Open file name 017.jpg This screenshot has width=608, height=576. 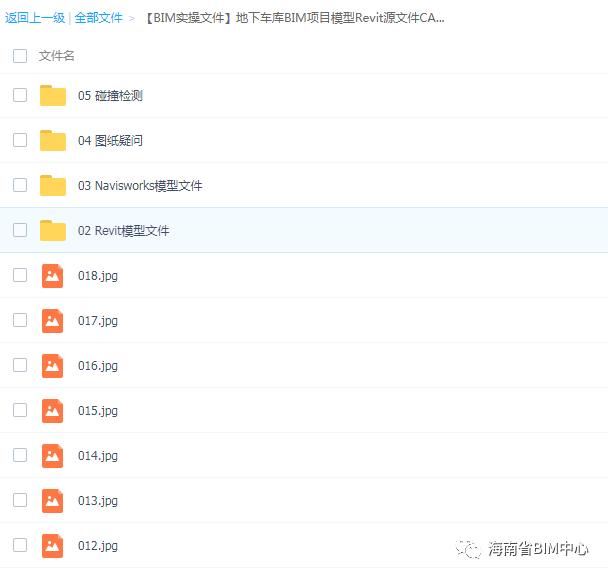[98, 321]
